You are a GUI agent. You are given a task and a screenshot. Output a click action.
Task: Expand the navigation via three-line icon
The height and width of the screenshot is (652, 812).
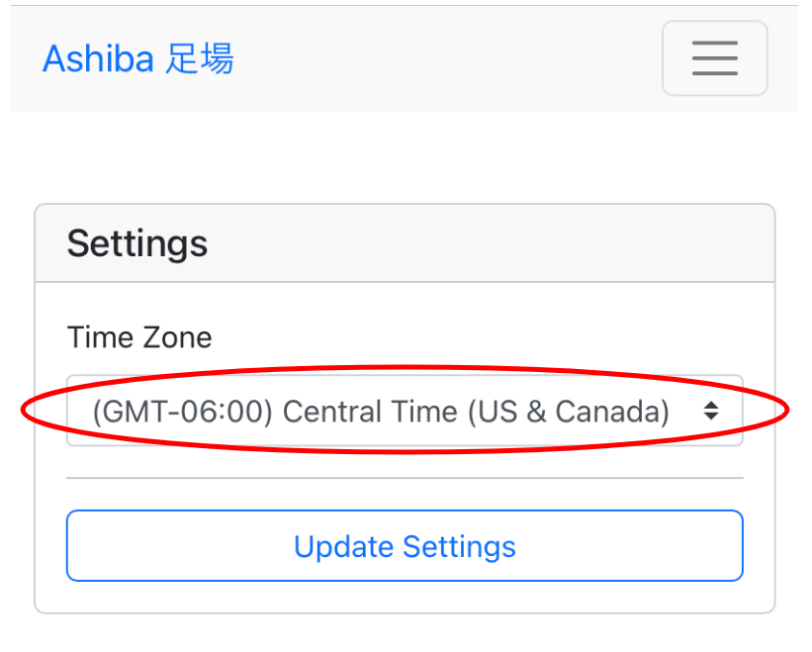(714, 58)
